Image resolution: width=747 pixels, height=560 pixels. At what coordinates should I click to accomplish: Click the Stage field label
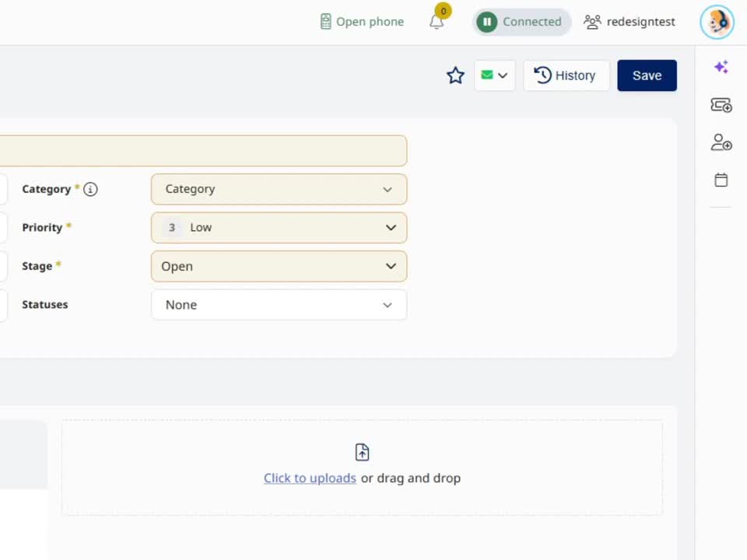point(37,266)
